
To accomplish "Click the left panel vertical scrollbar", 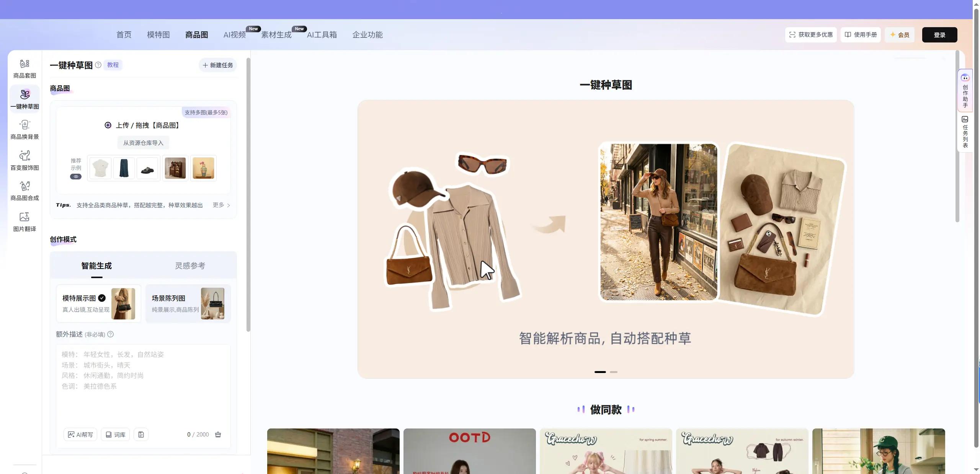I will [248, 195].
